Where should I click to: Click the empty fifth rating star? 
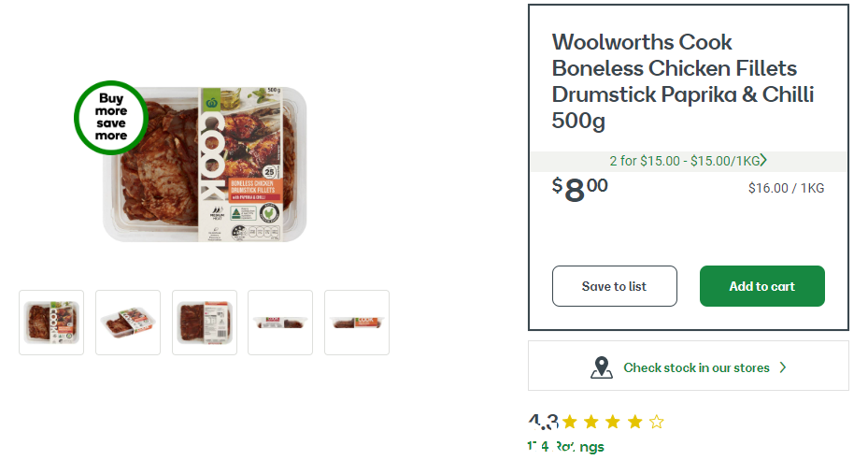[x=657, y=423]
